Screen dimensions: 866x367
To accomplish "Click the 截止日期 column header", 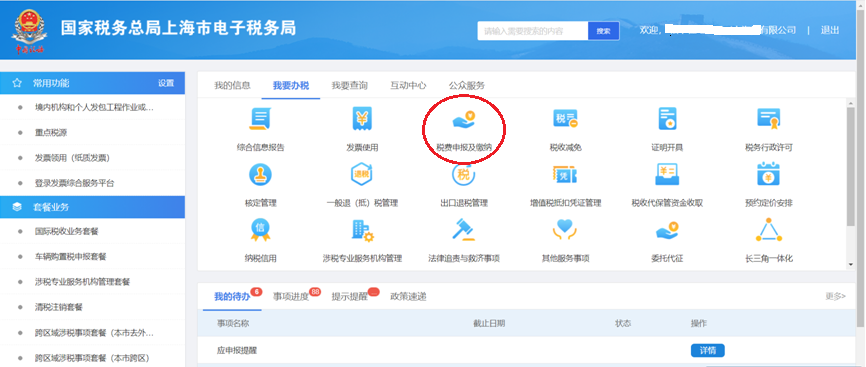I will (x=489, y=323).
